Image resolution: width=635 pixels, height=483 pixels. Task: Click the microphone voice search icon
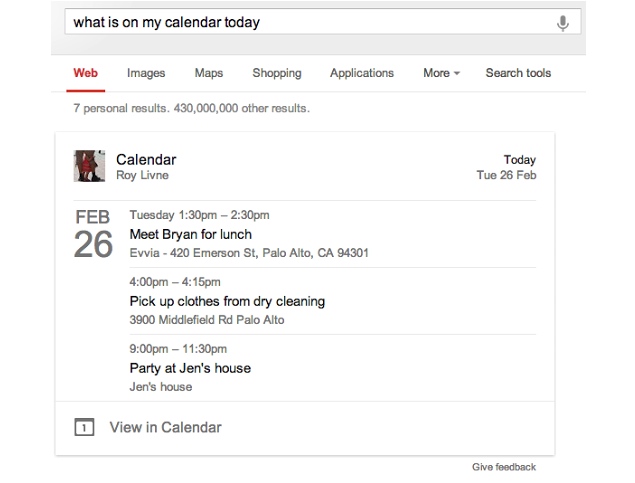click(563, 23)
